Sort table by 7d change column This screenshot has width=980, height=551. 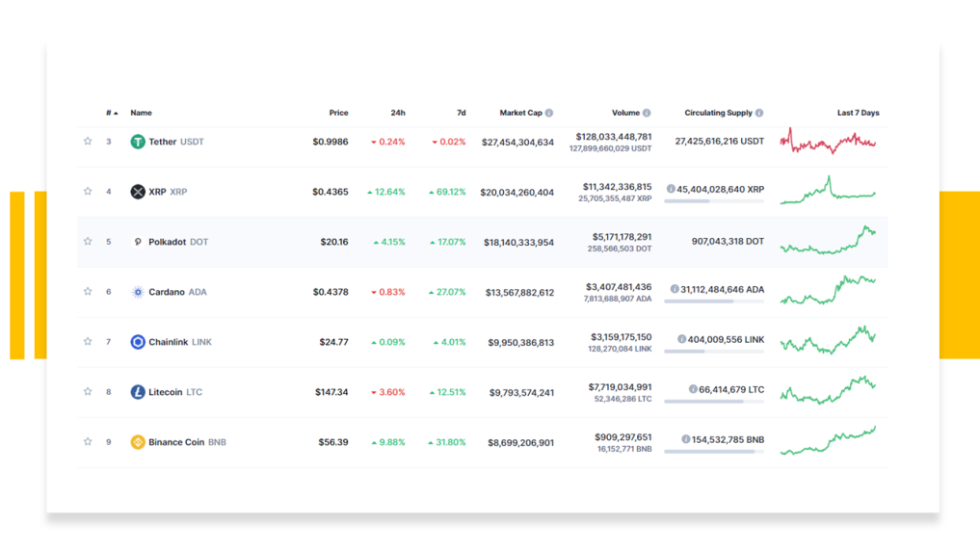[x=462, y=113]
